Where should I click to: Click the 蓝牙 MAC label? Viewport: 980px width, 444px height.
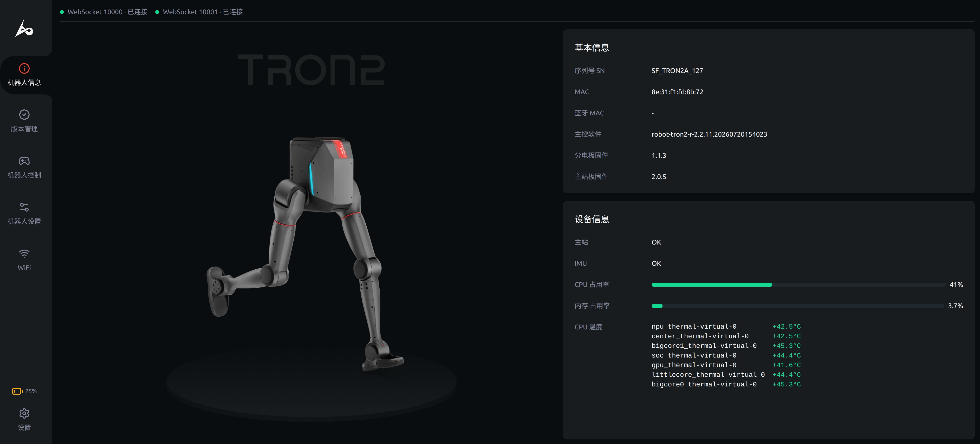point(589,113)
